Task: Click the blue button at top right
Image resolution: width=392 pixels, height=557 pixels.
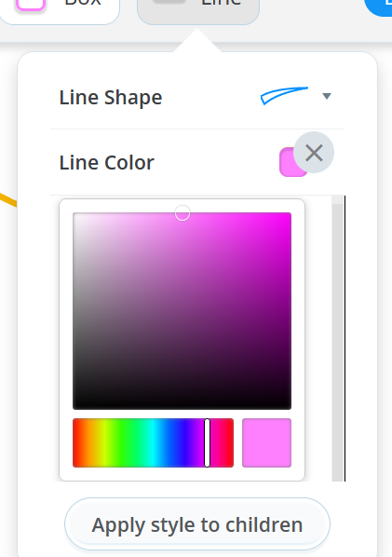Action: tap(379, 7)
